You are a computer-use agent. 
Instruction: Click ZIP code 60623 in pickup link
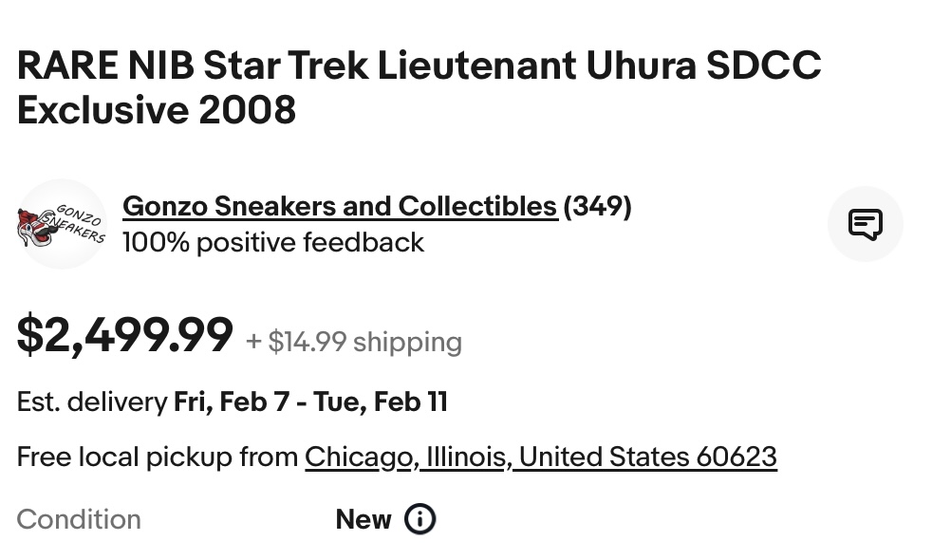coord(736,457)
